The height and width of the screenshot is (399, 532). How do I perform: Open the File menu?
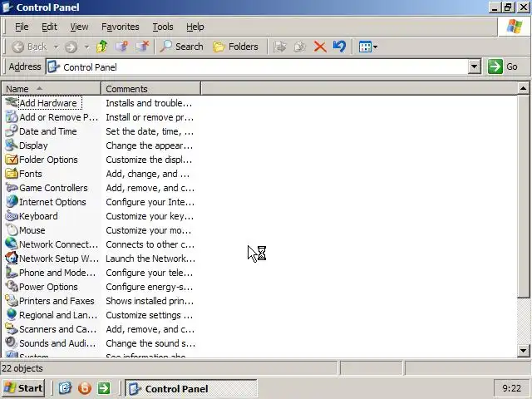(22, 27)
